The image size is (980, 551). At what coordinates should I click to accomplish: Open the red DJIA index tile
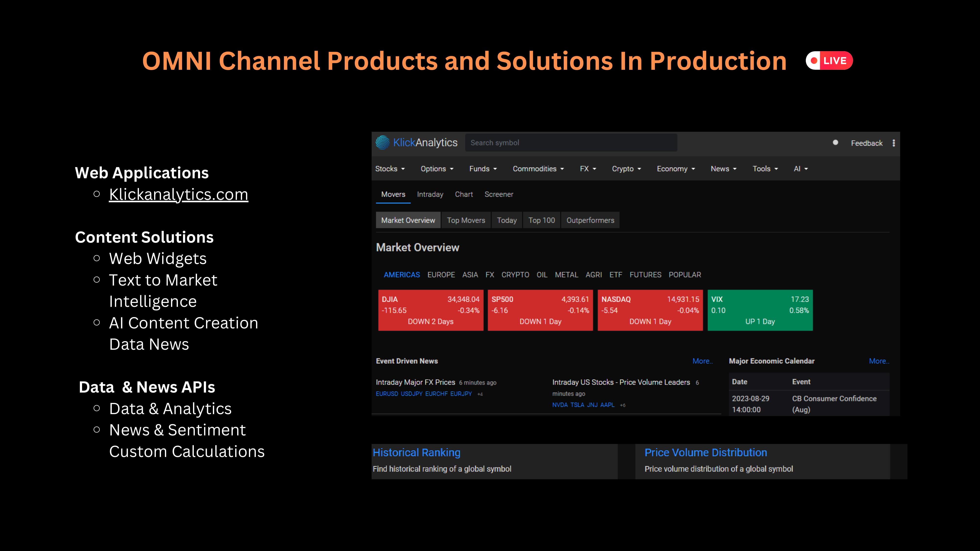pyautogui.click(x=431, y=310)
